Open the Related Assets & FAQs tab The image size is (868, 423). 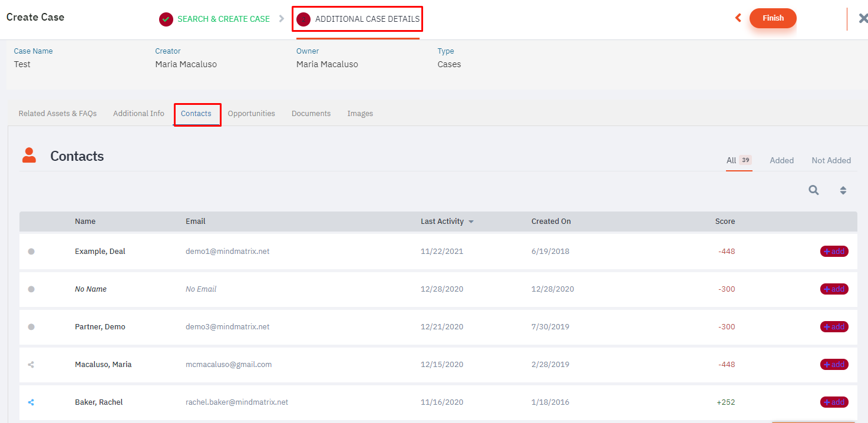tap(58, 114)
